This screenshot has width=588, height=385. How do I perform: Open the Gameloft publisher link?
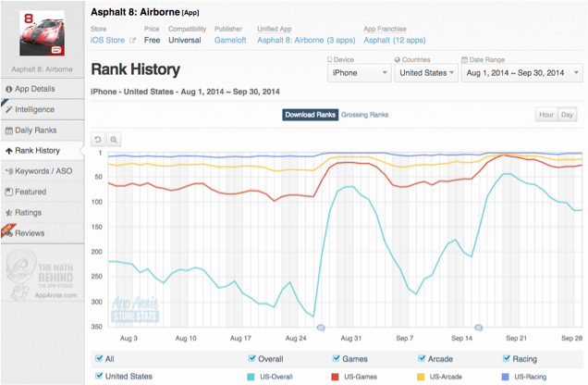(x=230, y=40)
